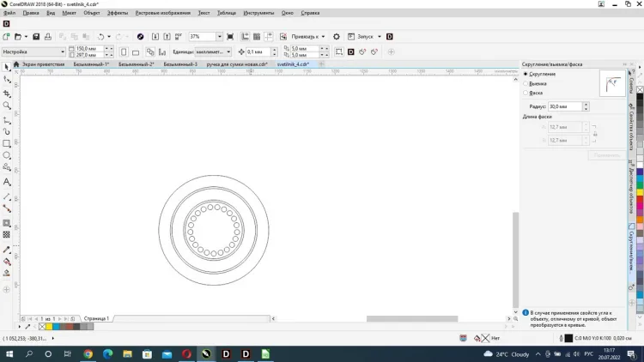
Task: Expand the Привязать к dropdown
Action: point(323,37)
